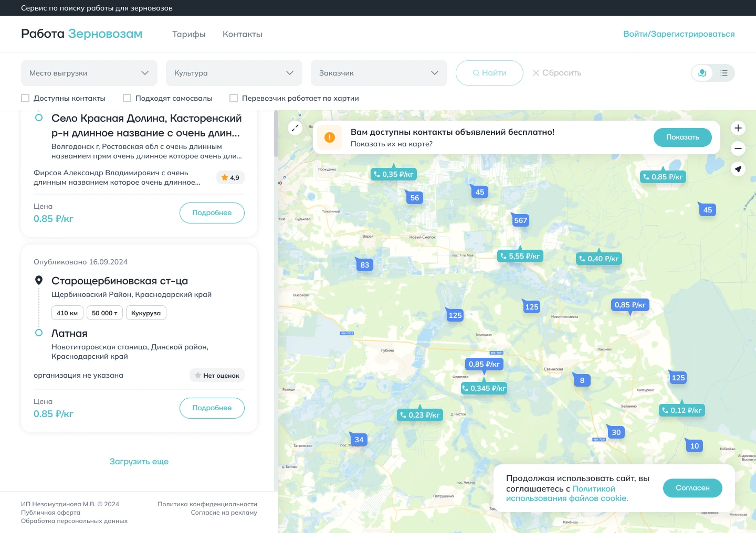Switch to list view mode

(x=724, y=73)
